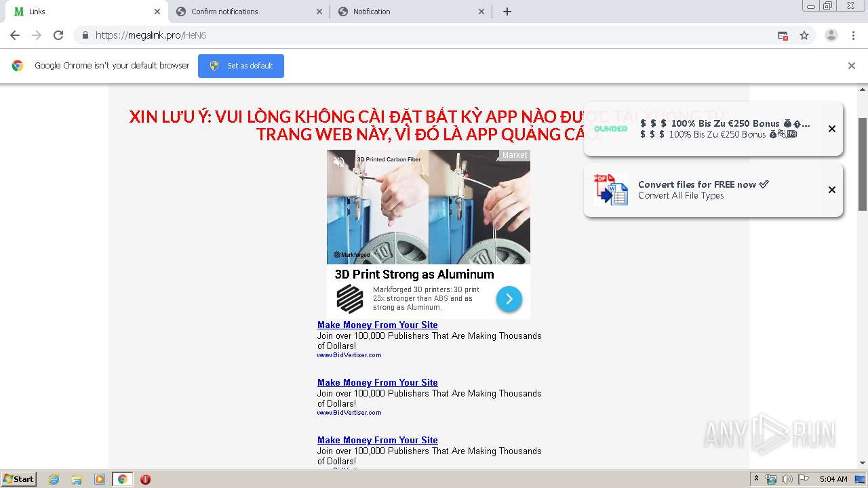Open third Make Money From Your Site link
Viewport: 868px width, 488px height.
point(378,441)
